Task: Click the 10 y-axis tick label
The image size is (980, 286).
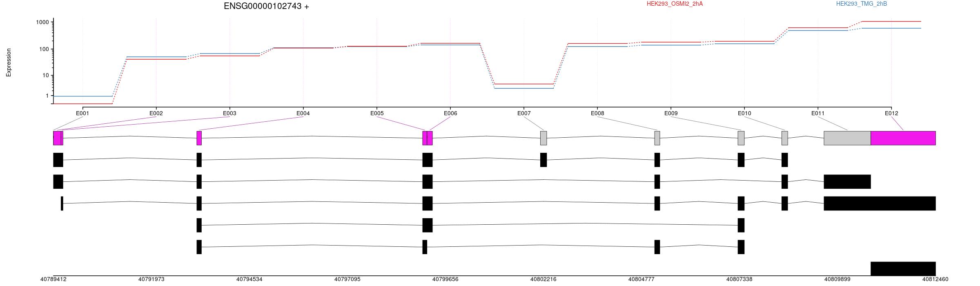Action: (x=46, y=76)
